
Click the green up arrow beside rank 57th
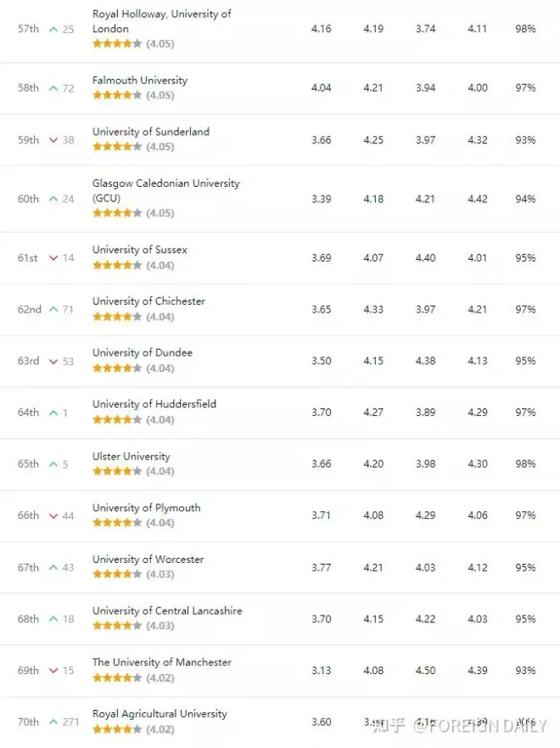click(x=53, y=29)
